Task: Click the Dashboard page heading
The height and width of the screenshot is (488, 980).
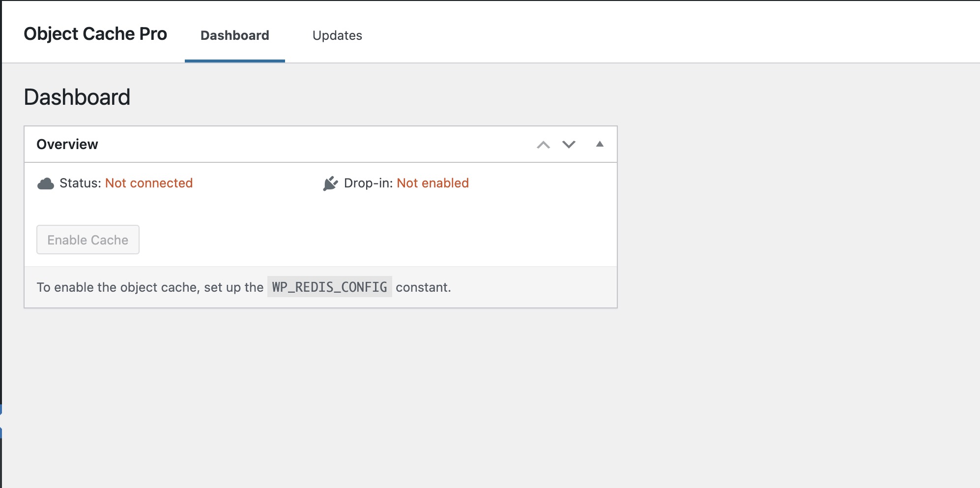Action: click(77, 97)
